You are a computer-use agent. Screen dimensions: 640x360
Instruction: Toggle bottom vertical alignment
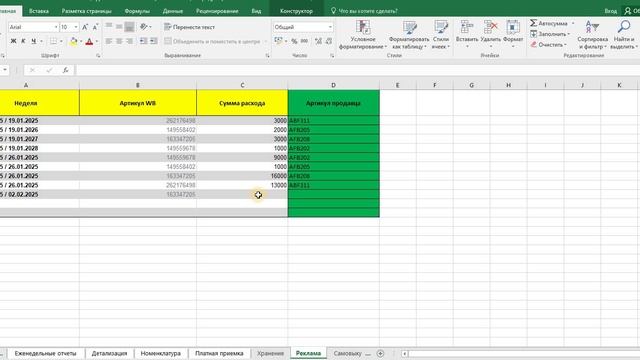pyautogui.click(x=129, y=27)
